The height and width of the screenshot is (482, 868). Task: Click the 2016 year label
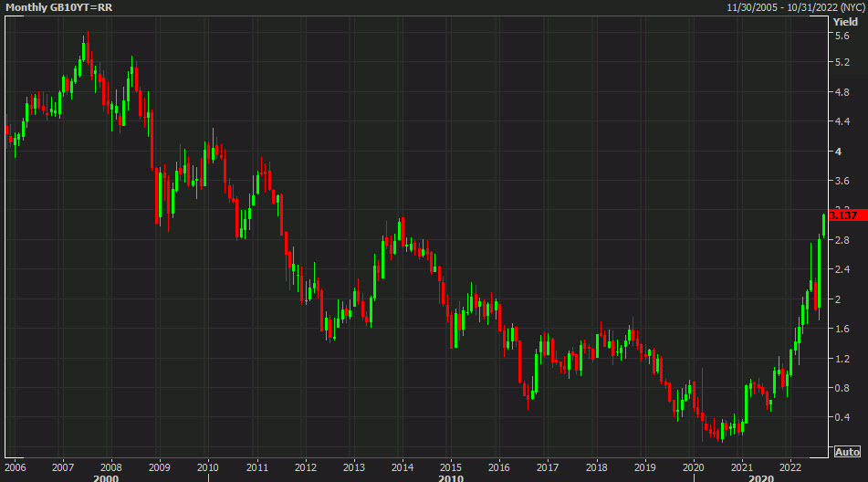coord(499,467)
